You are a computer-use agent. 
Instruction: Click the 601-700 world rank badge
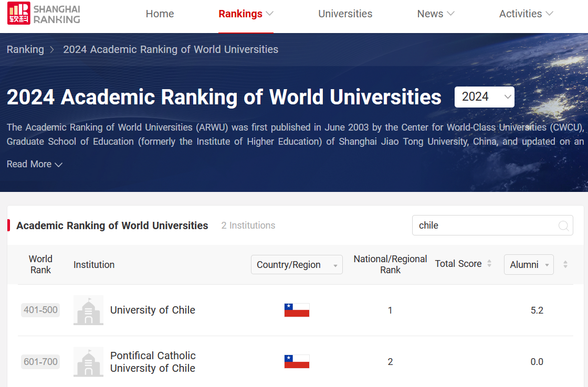40,361
